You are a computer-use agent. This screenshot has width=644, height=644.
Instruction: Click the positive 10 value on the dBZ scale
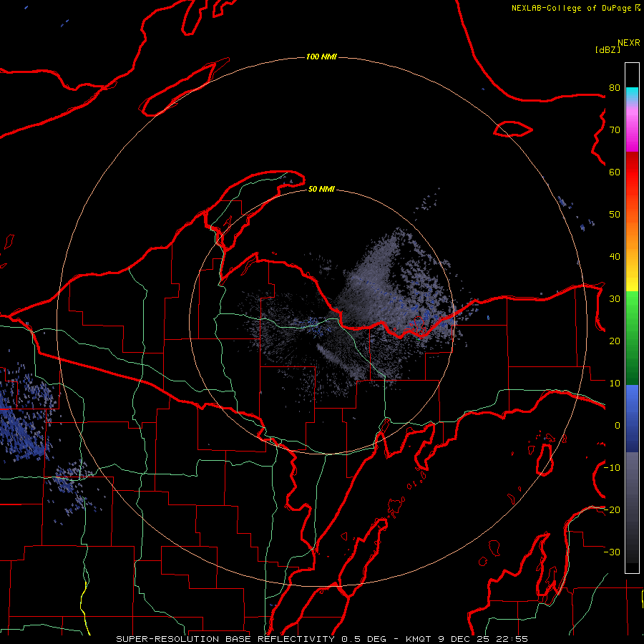pyautogui.click(x=615, y=384)
